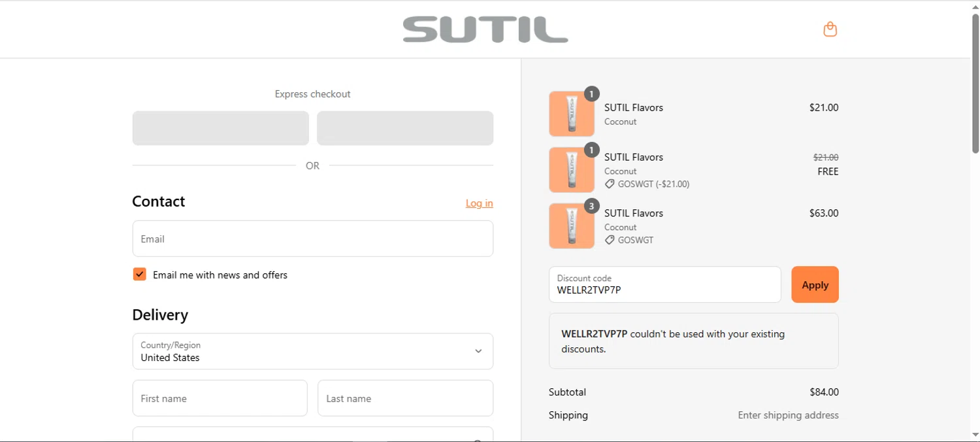Viewport: 980px width, 442px height.
Task: Click the discount tag icon beside GOSWGT (-$21.00)
Action: coord(610,184)
